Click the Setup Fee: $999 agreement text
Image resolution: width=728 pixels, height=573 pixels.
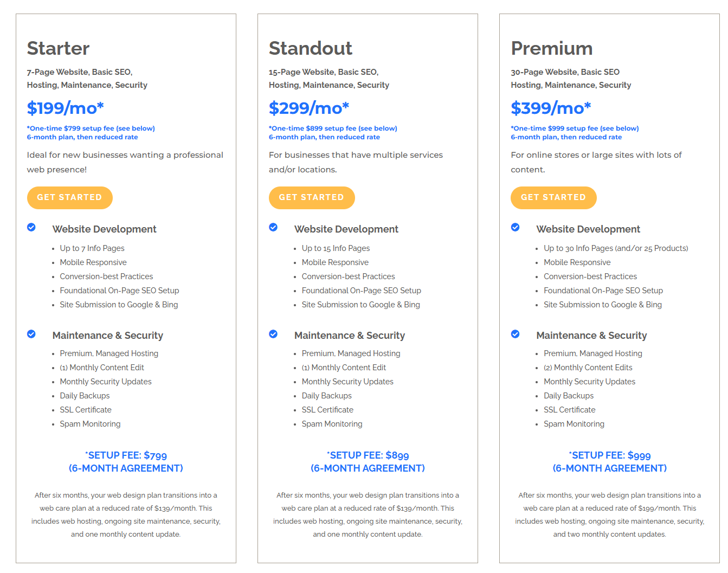pyautogui.click(x=610, y=462)
